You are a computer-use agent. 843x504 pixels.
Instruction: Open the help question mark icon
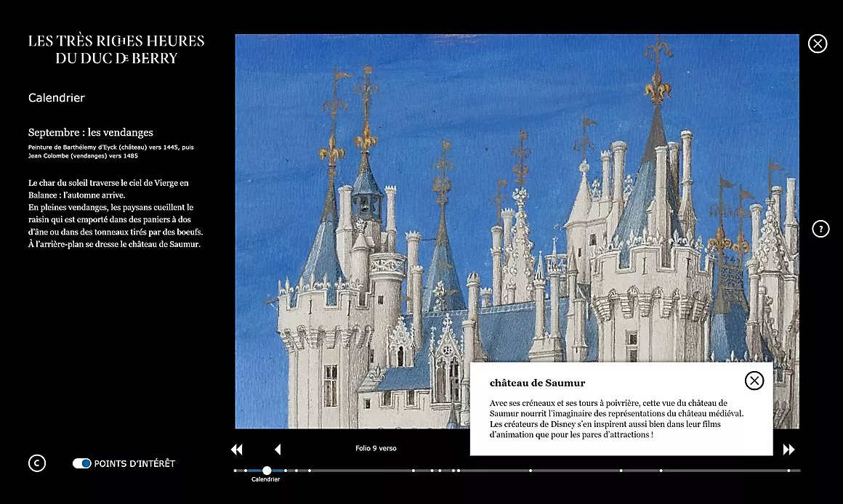pyautogui.click(x=820, y=229)
